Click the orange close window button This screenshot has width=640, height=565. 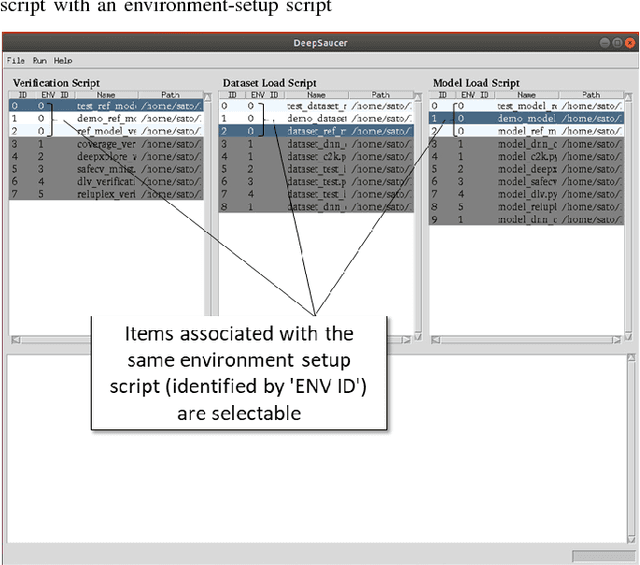point(629,44)
